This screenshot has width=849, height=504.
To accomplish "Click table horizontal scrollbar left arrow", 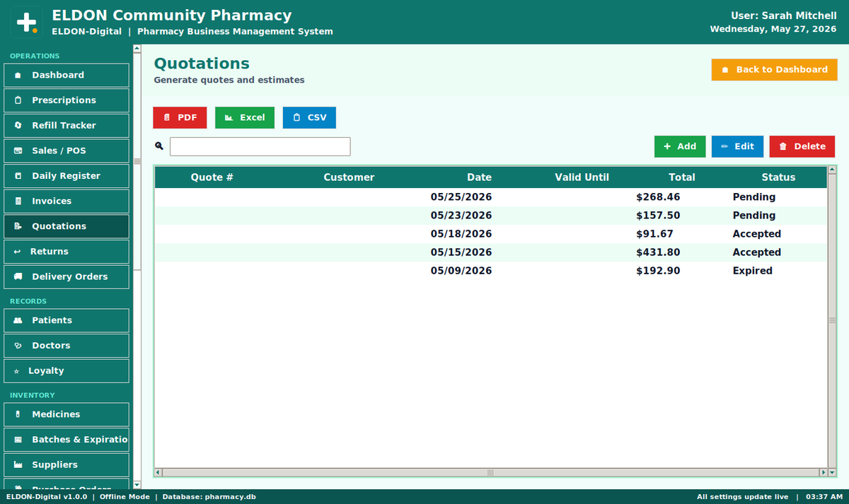I will click(158, 472).
